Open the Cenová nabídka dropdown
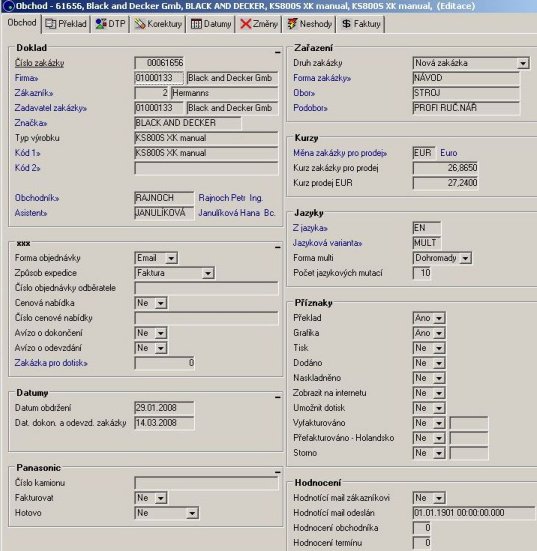The height and width of the screenshot is (551, 537). tap(161, 303)
